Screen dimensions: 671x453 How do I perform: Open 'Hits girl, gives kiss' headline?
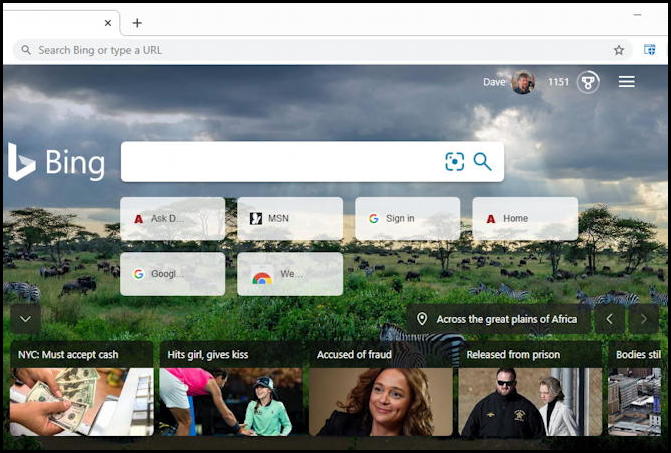[208, 355]
